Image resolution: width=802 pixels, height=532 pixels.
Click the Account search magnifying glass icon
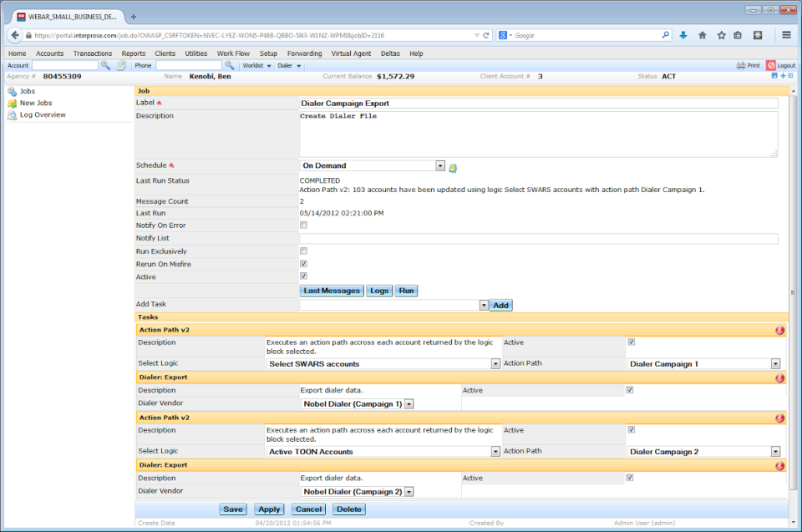coord(104,65)
